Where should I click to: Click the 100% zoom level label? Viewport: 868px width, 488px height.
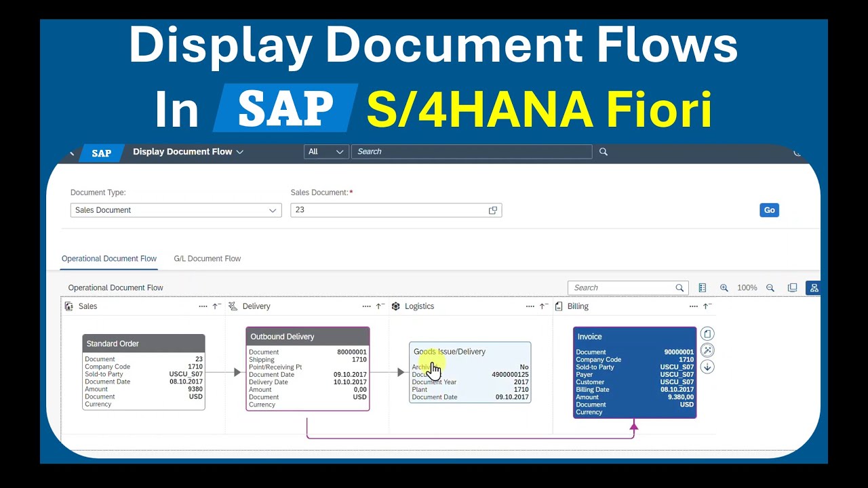coord(747,288)
